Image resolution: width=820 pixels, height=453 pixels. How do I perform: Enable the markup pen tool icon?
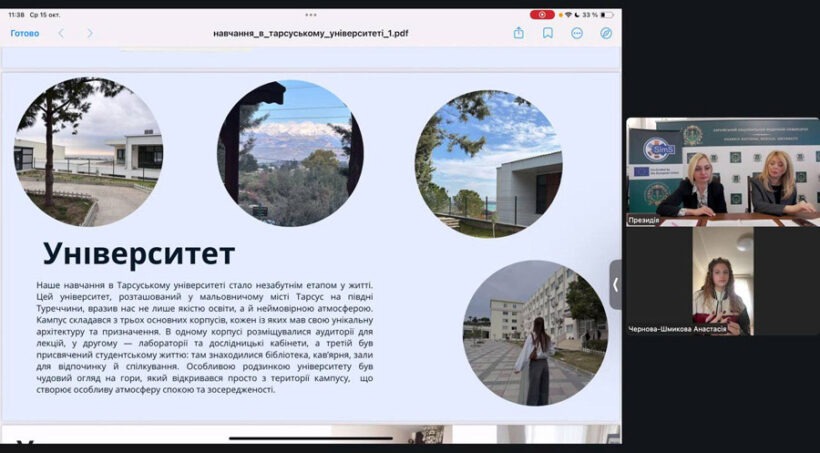(606, 33)
